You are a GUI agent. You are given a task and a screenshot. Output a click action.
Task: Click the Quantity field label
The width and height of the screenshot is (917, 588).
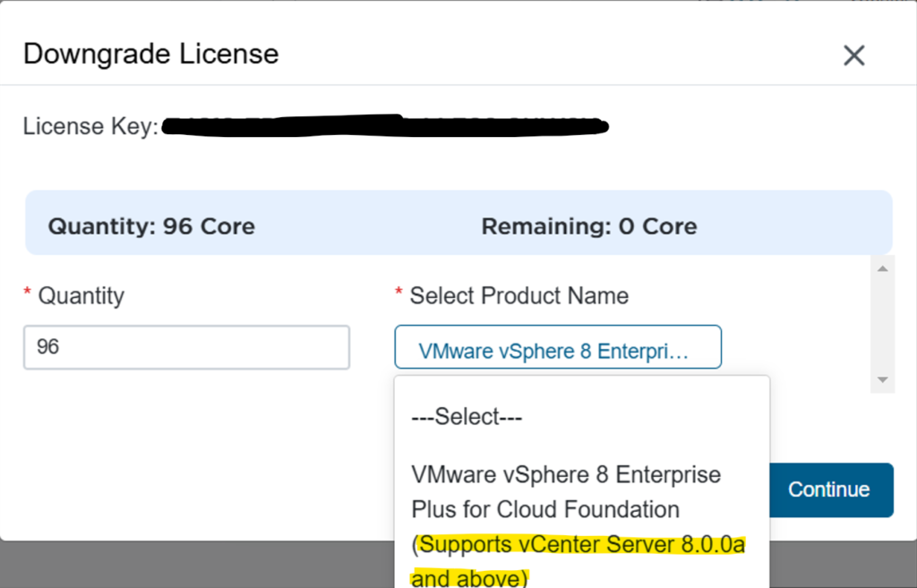click(x=81, y=295)
